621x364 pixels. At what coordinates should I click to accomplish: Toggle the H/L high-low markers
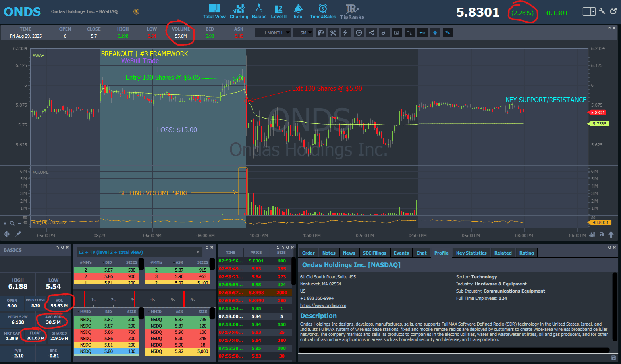409,33
